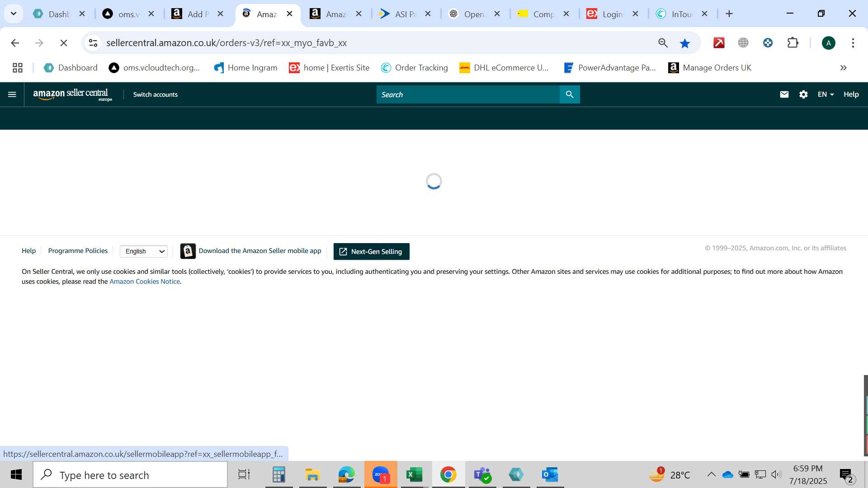This screenshot has width=868, height=488.
Task: Open the Home Ingram bookmark
Action: (245, 68)
